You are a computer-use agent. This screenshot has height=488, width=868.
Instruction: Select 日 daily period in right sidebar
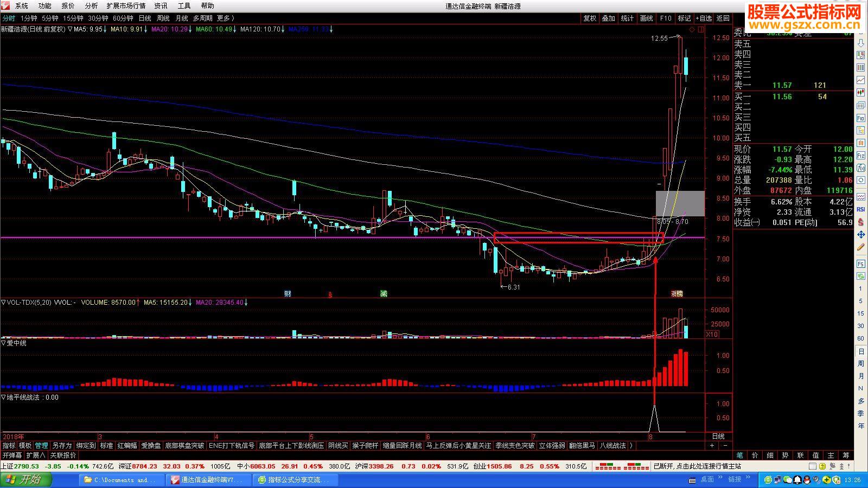click(x=861, y=351)
